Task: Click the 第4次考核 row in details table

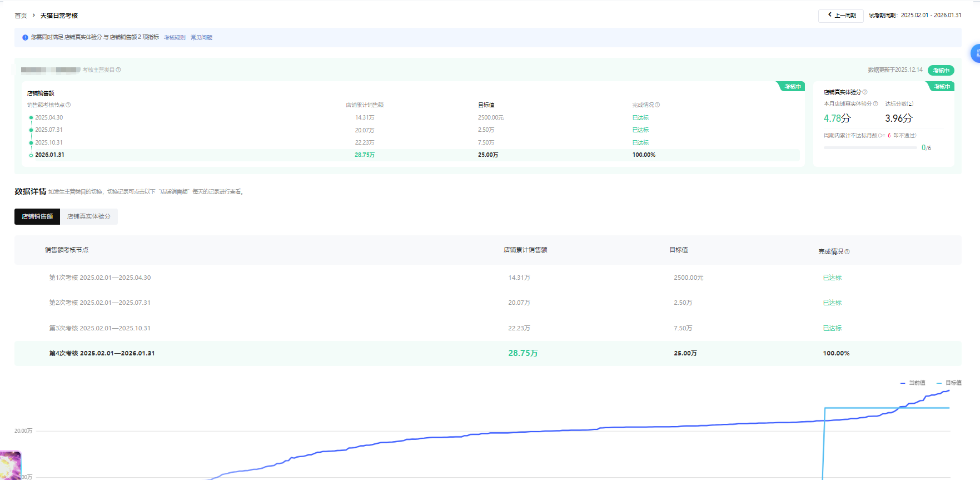Action: pos(102,353)
